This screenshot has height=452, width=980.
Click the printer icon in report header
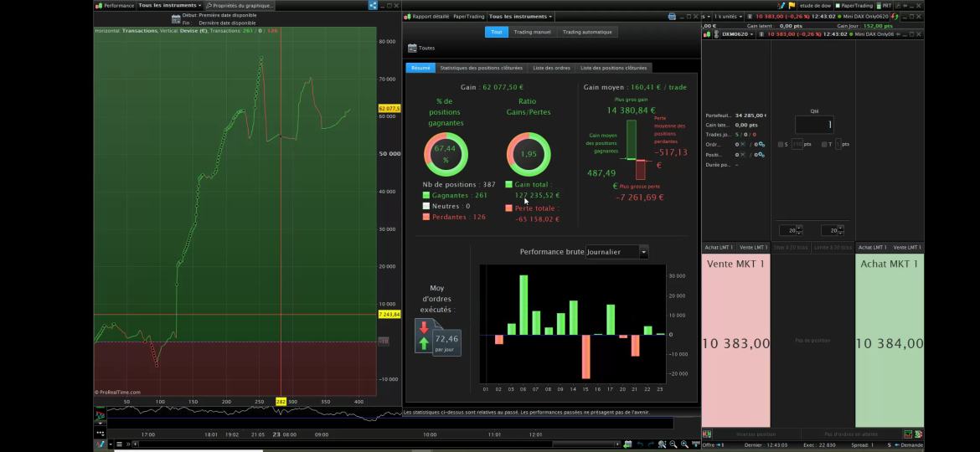(672, 16)
